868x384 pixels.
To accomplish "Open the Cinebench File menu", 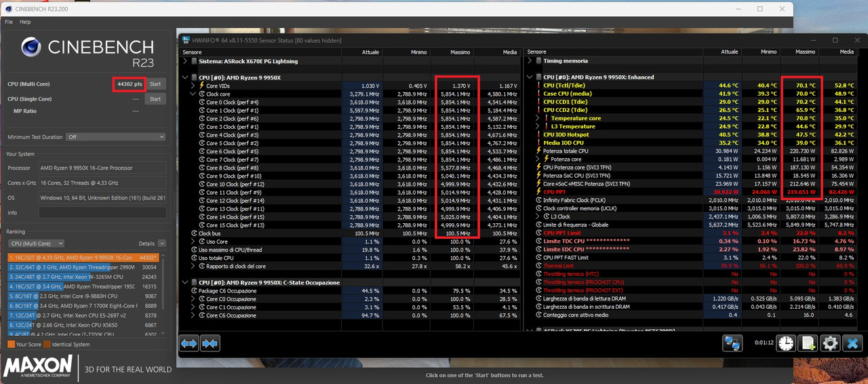I will pyautogui.click(x=9, y=22).
